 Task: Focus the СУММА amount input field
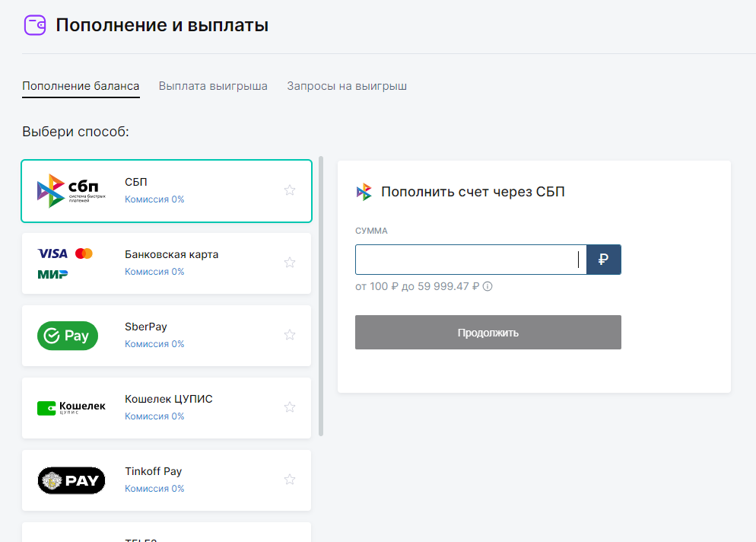tap(471, 260)
